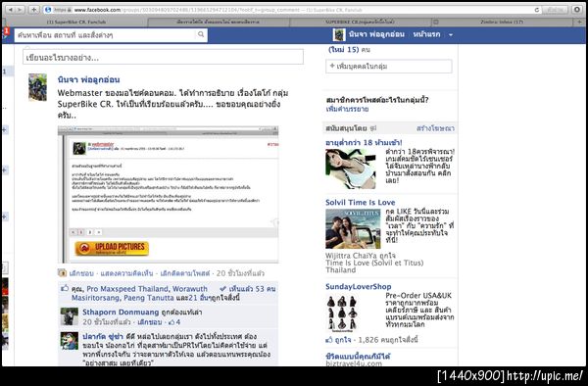The width and height of the screenshot is (588, 386).
Task: Click สร้างโฆษณา create ad link
Action: coord(435,128)
